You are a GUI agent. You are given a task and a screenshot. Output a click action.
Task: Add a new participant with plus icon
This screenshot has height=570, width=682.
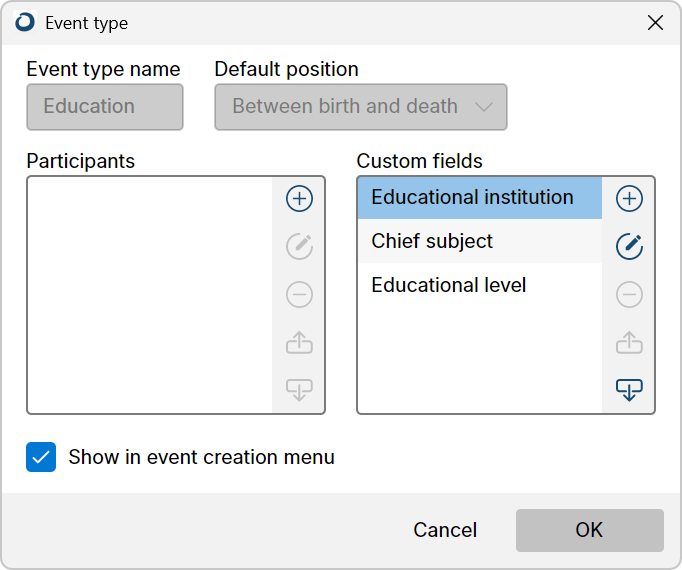[x=299, y=199]
